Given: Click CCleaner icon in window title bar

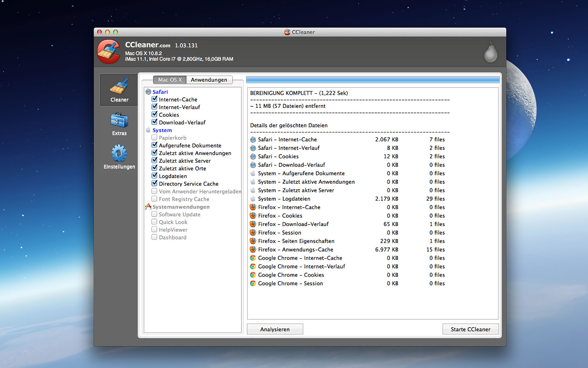Looking at the screenshot, I should coord(287,32).
